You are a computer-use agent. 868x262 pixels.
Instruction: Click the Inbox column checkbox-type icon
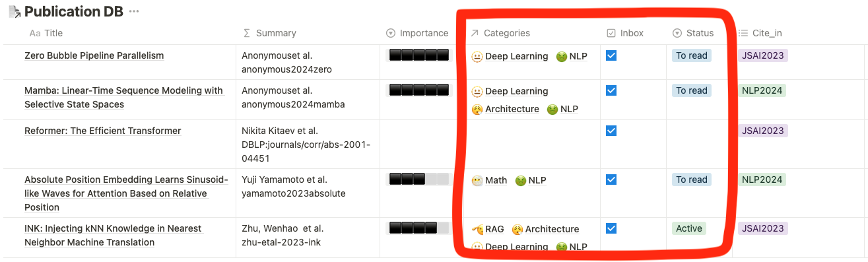point(611,33)
